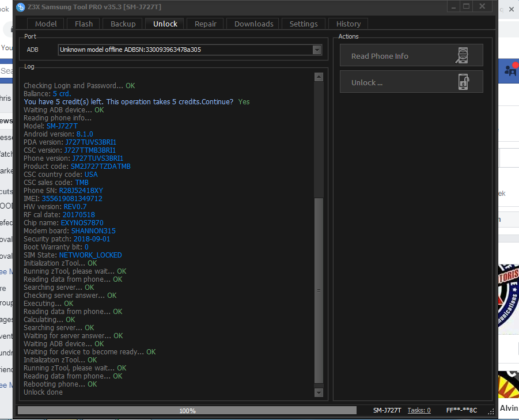Click the status bar resize grip icon
The width and height of the screenshot is (519, 420).
tap(491, 411)
